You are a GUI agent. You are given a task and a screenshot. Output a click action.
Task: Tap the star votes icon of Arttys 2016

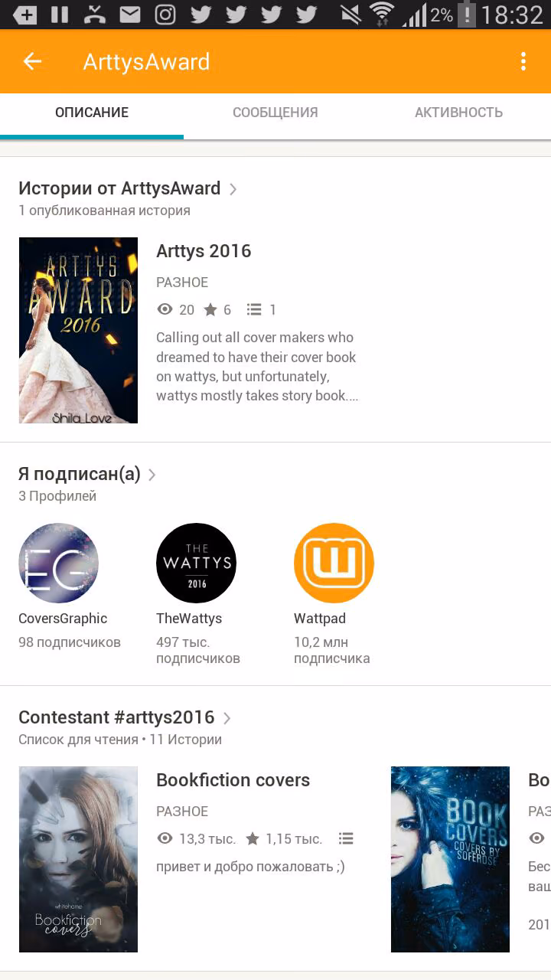click(x=210, y=309)
